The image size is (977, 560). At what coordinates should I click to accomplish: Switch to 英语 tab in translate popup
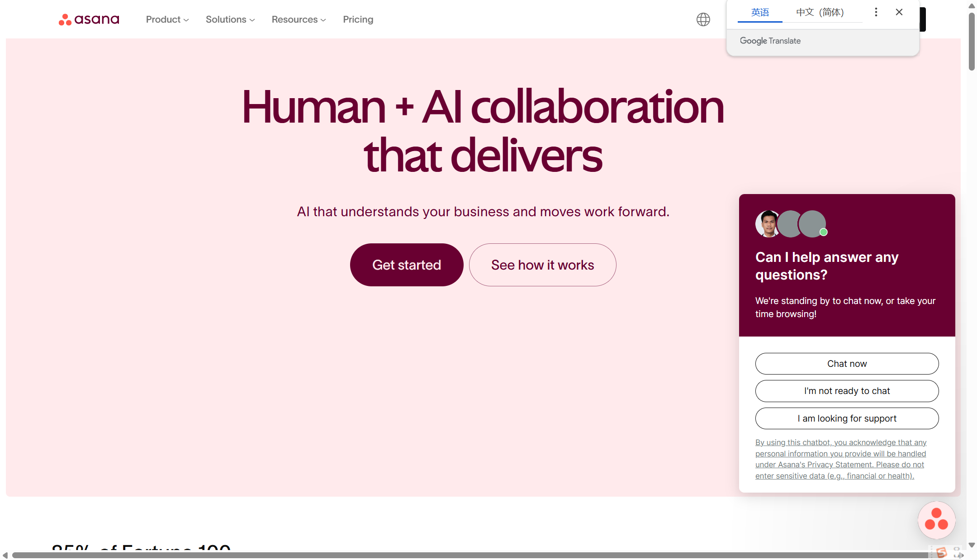click(760, 12)
